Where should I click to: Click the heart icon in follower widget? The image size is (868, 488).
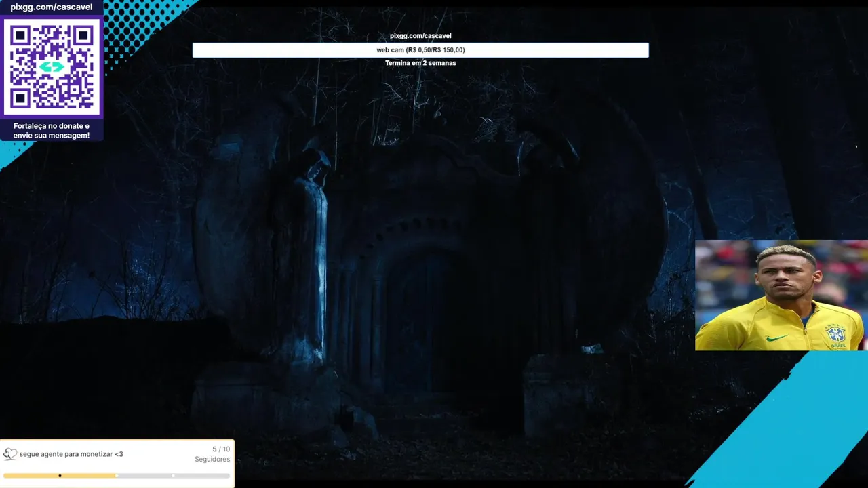pos(10,454)
